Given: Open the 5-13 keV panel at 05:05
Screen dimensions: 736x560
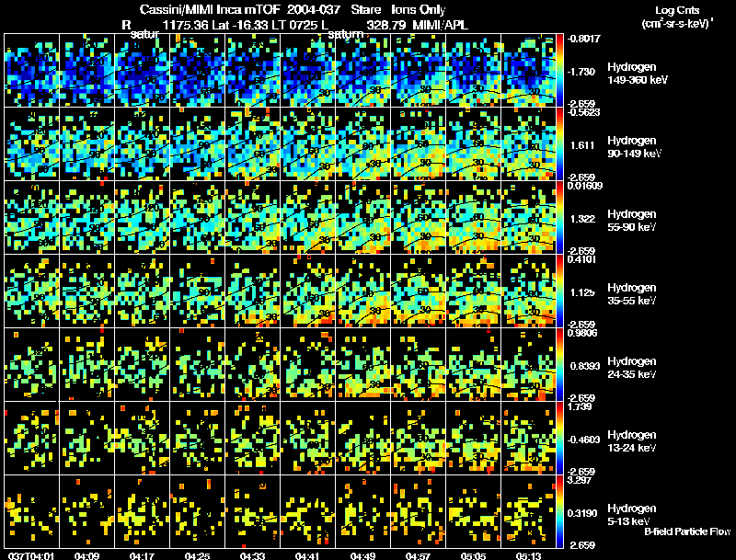Looking at the screenshot, I should (x=473, y=512).
